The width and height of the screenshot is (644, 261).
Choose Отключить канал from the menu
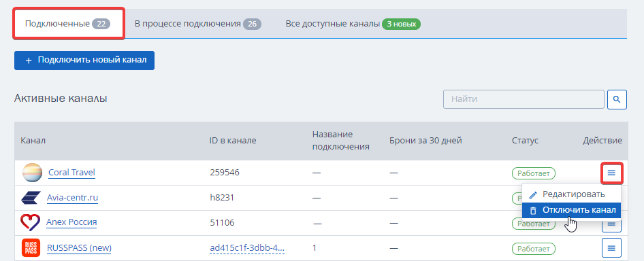(x=571, y=210)
